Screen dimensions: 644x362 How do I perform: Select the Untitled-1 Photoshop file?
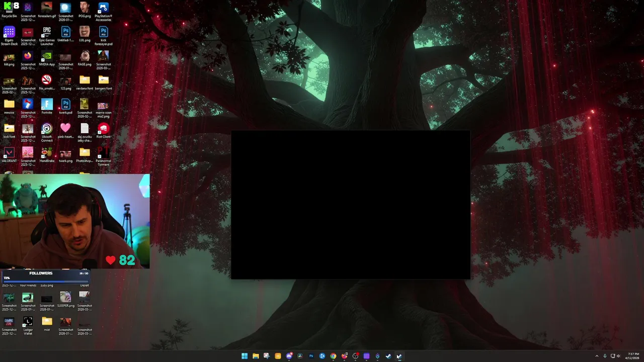pyautogui.click(x=65, y=34)
